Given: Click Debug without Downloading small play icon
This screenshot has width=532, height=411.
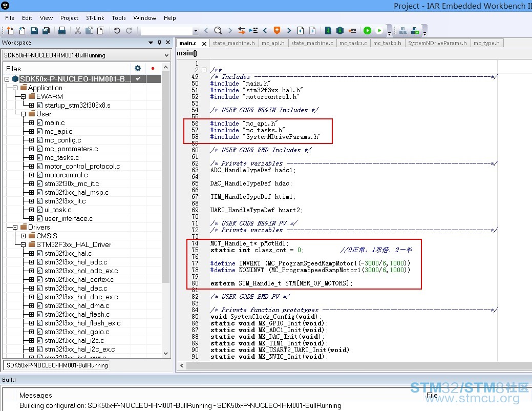Looking at the screenshot, I should pos(379,31).
